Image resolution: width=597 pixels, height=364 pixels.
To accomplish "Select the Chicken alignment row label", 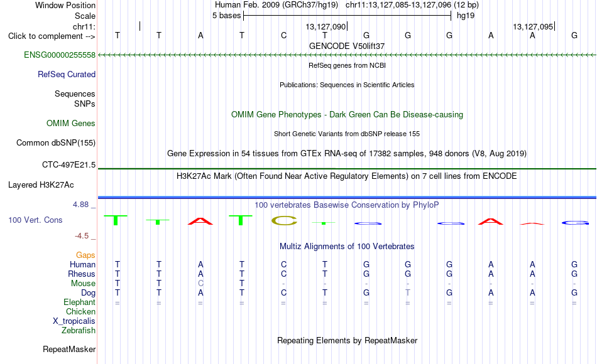I will 80,311.
